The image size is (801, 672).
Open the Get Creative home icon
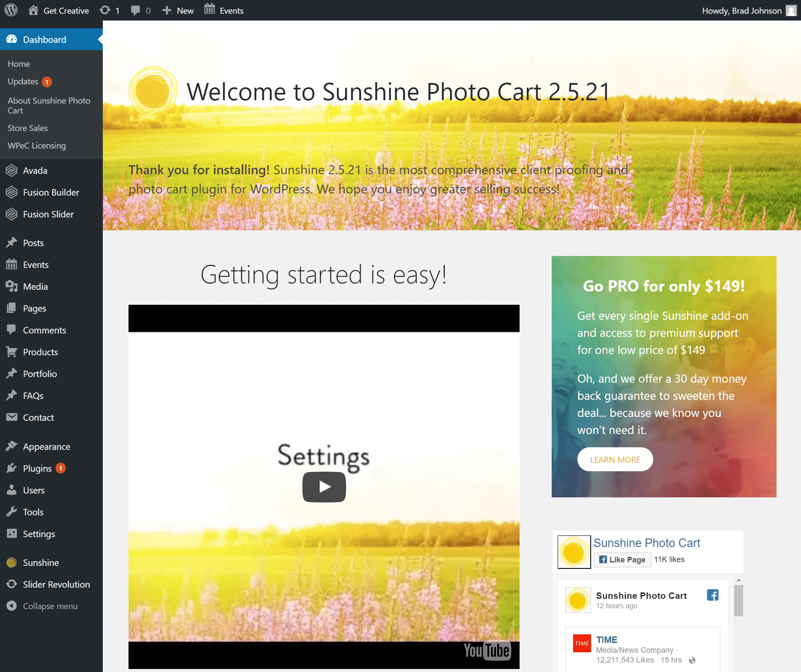33,10
